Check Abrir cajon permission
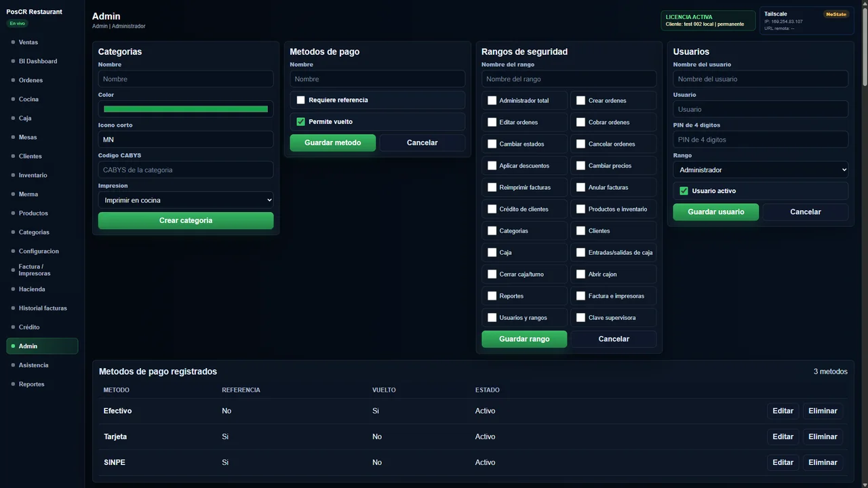 click(x=580, y=274)
